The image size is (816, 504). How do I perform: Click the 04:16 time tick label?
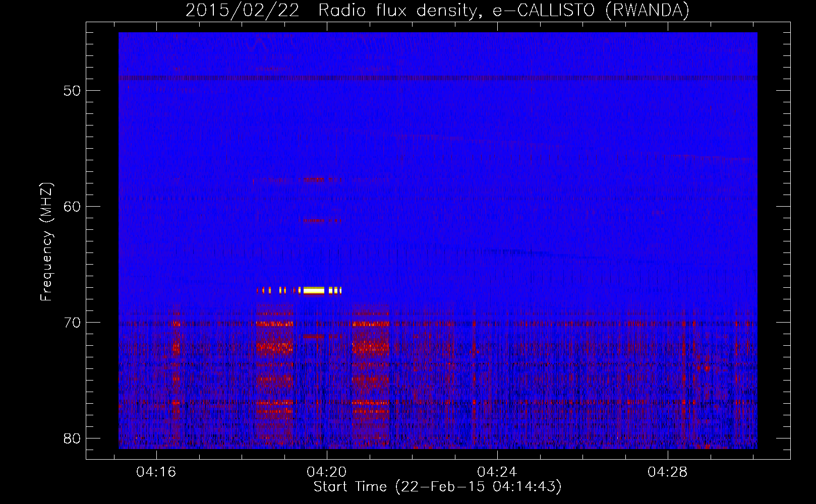pos(156,472)
